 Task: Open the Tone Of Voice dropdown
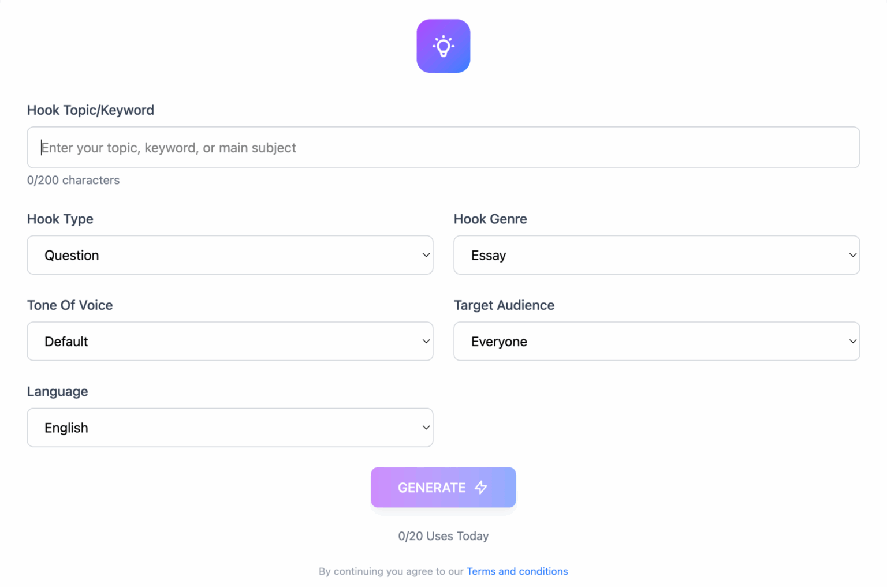point(230,341)
